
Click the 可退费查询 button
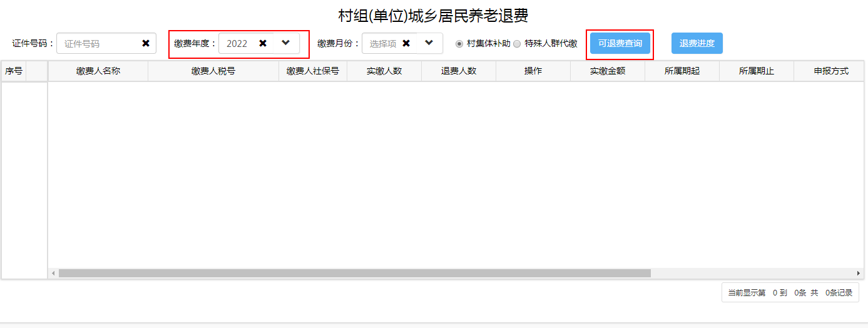tap(620, 43)
